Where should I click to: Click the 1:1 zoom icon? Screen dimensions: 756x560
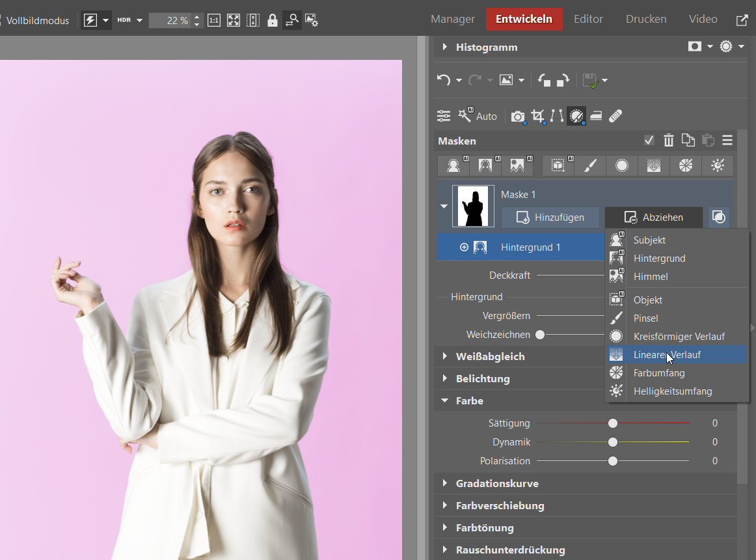tap(213, 20)
